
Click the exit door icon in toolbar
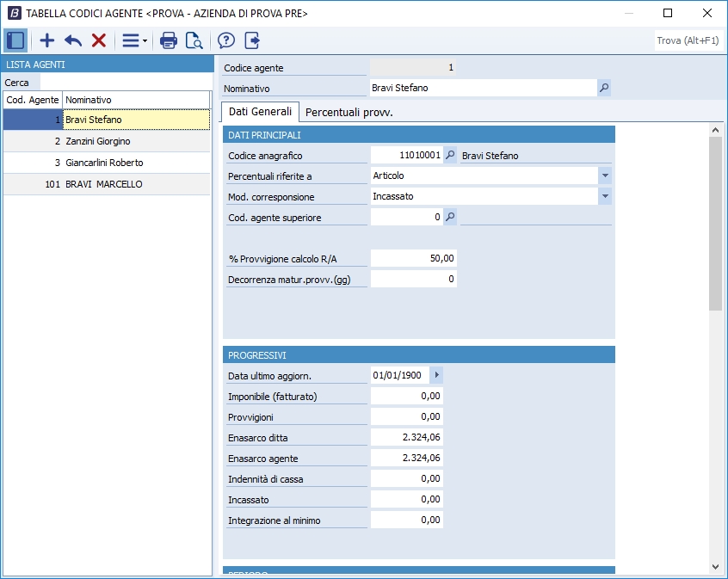tap(252, 40)
